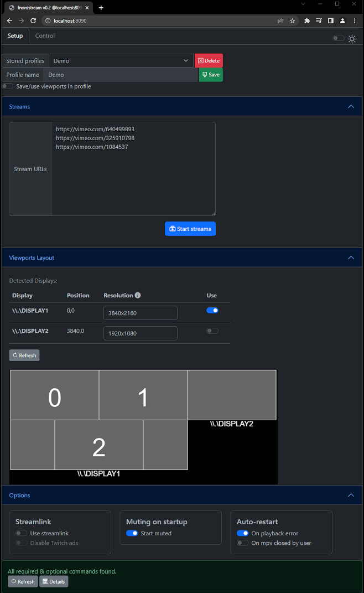Click Start streams button
The image size is (364, 593).
point(190,229)
